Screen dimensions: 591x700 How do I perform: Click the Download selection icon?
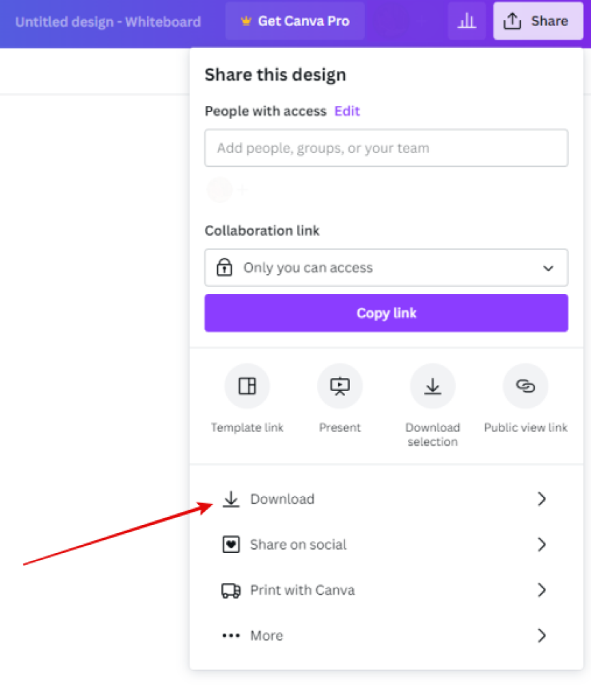pyautogui.click(x=432, y=386)
